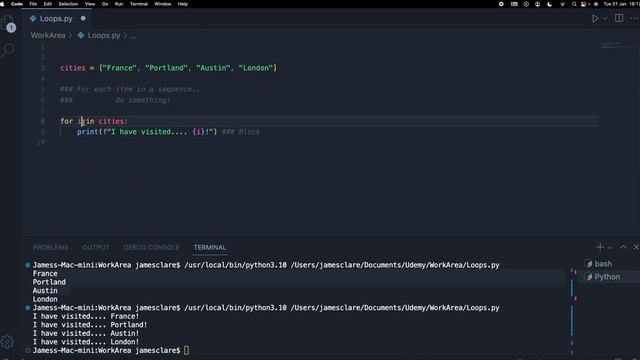Click the command decoration dot of first run
The height and width of the screenshot is (360, 640).
click(28, 265)
